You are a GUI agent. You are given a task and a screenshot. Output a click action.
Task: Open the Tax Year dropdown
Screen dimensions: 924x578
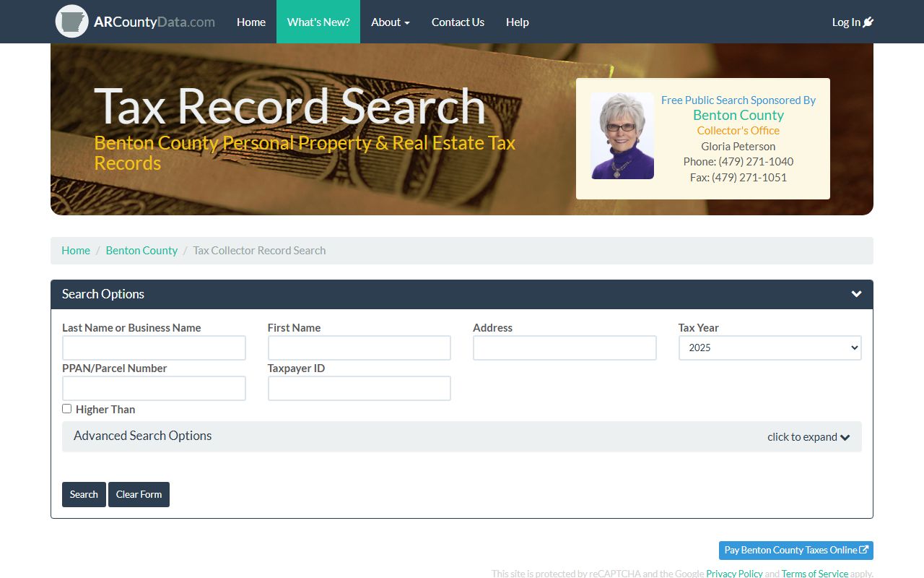click(770, 348)
